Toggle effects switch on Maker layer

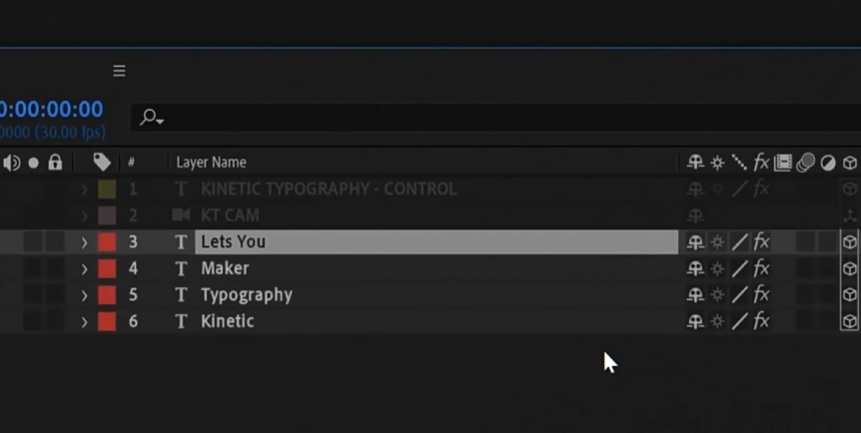tap(761, 269)
